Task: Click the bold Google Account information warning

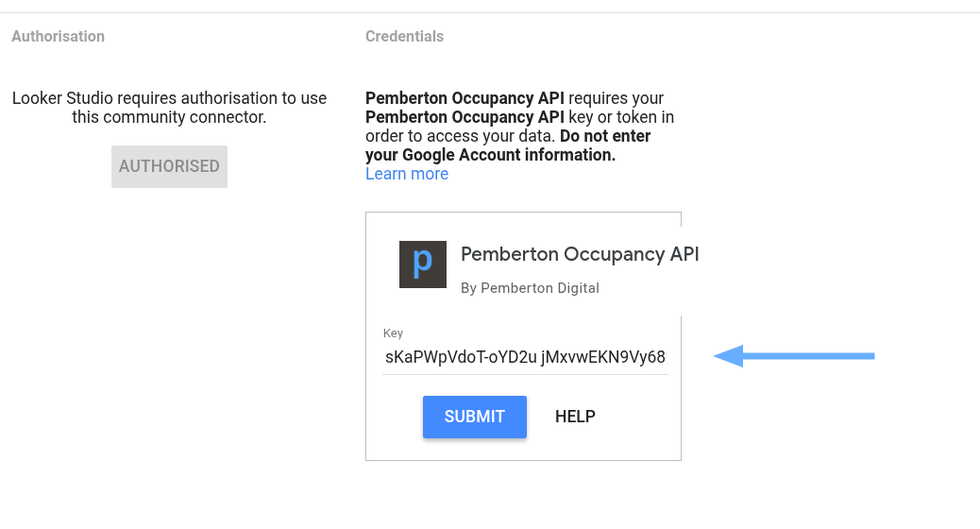Action: pos(491,155)
